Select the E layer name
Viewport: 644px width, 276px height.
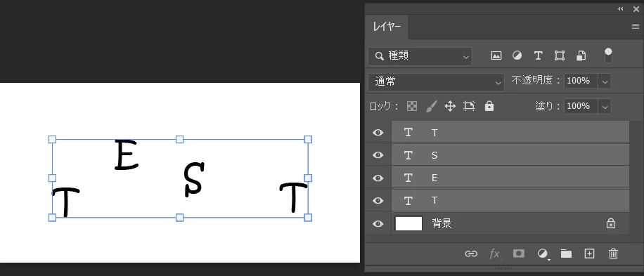[434, 178]
